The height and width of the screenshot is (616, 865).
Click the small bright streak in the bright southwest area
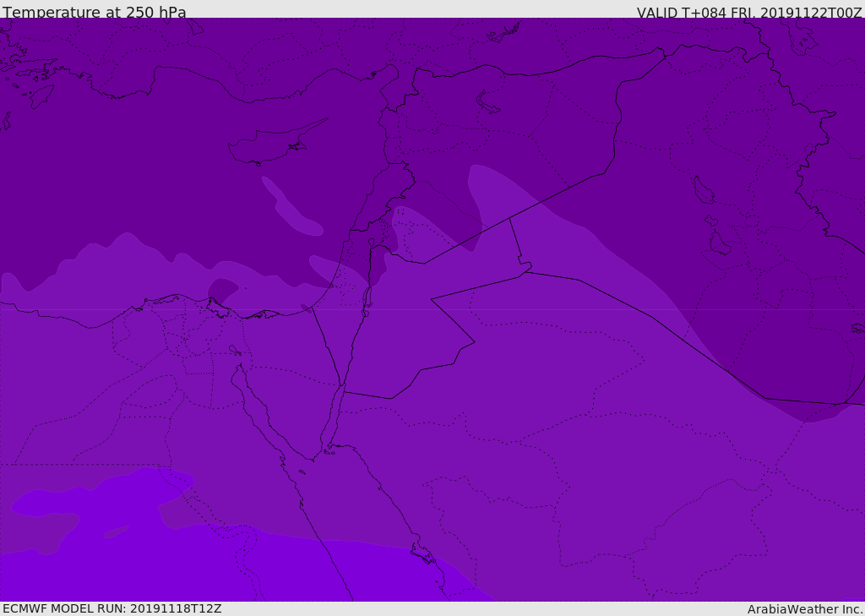click(117, 532)
